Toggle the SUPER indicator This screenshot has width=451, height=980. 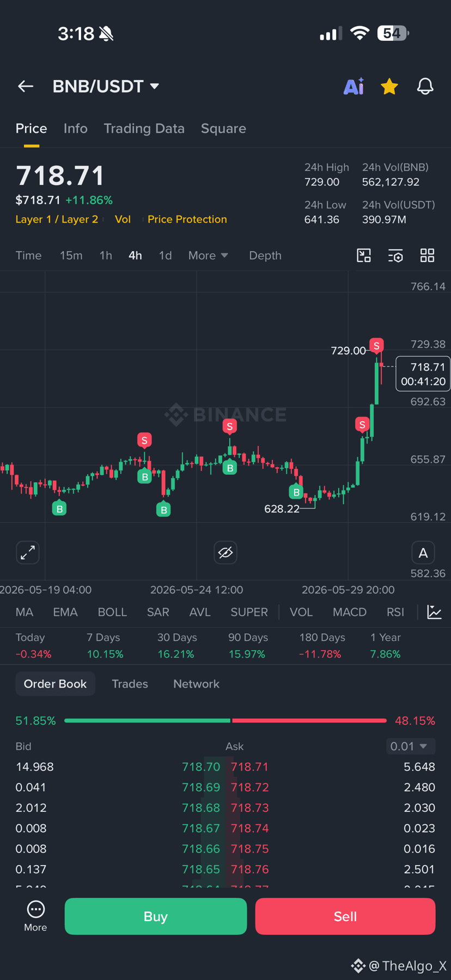pyautogui.click(x=249, y=612)
